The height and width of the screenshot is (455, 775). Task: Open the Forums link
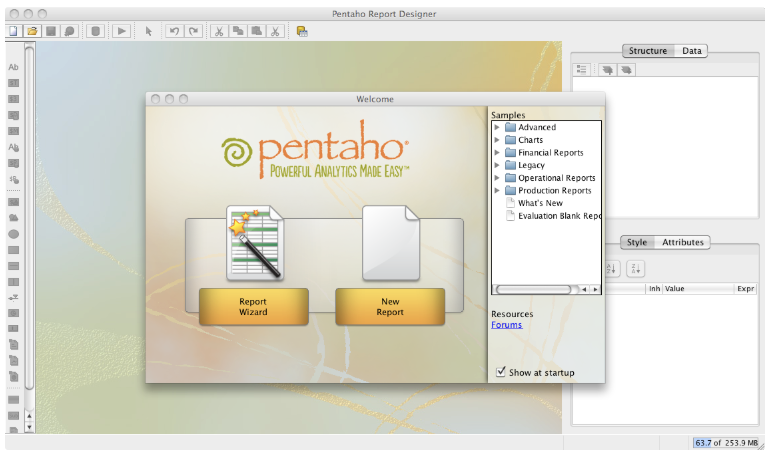(506, 325)
